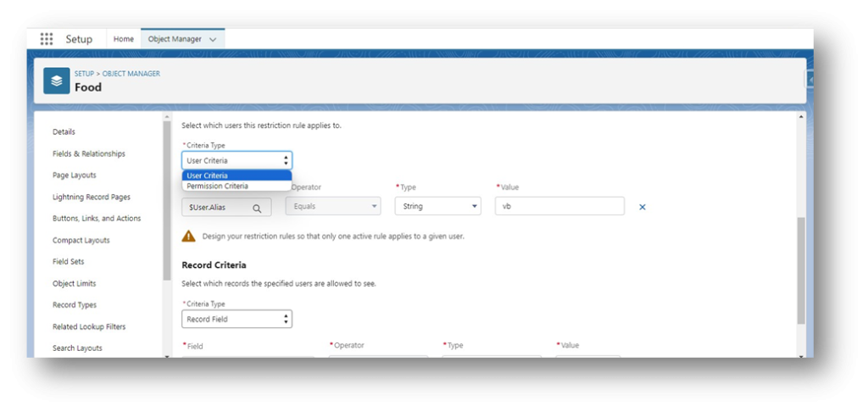Click the search magnifier in $User.Alias field
Screen dimensions: 868x412
[257, 209]
